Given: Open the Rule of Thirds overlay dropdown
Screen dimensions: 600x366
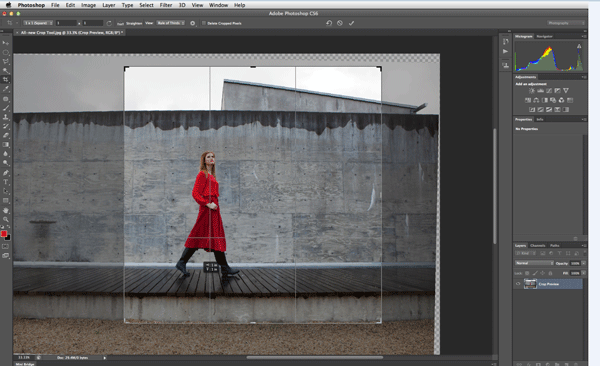Looking at the screenshot, I should pyautogui.click(x=171, y=23).
